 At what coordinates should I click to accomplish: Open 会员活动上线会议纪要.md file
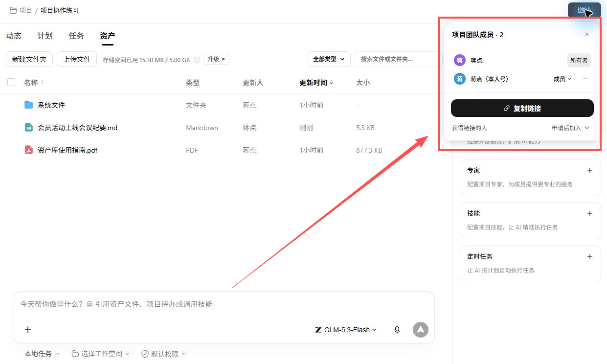coord(78,128)
